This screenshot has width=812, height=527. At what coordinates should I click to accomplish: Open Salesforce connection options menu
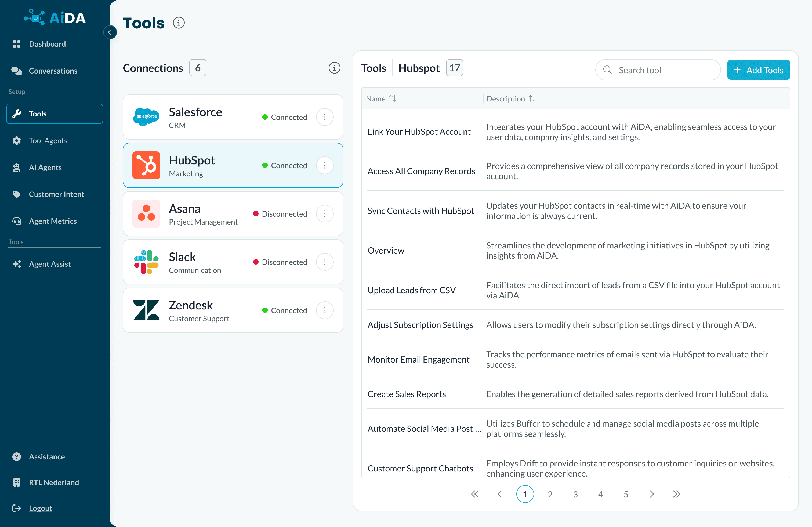(324, 117)
